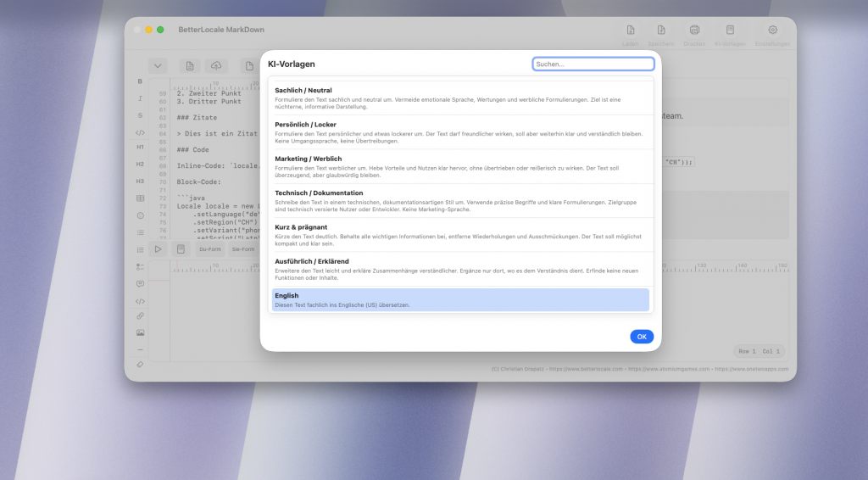Screen dimensions: 868x480
Task: Insert table using sidebar table icon
Action: [140, 198]
